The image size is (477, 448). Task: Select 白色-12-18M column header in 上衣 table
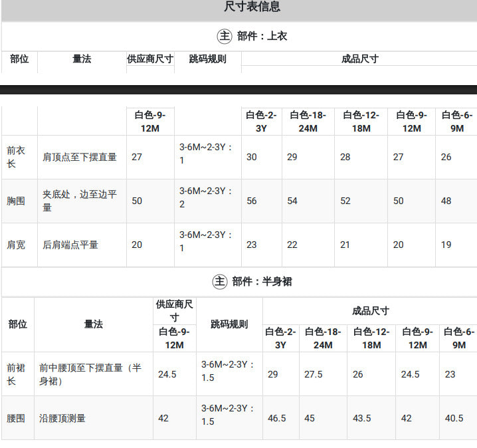point(361,122)
